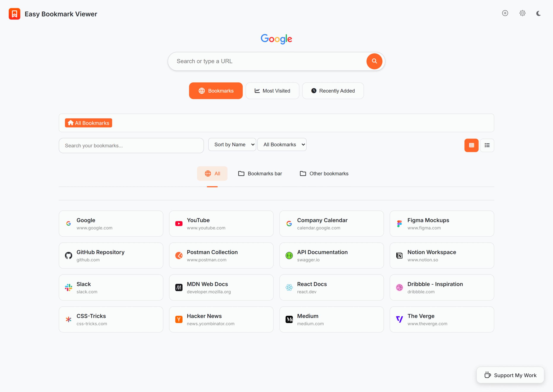Open the Figma Mockups bookmark title
The width and height of the screenshot is (553, 392).
[x=428, y=220]
